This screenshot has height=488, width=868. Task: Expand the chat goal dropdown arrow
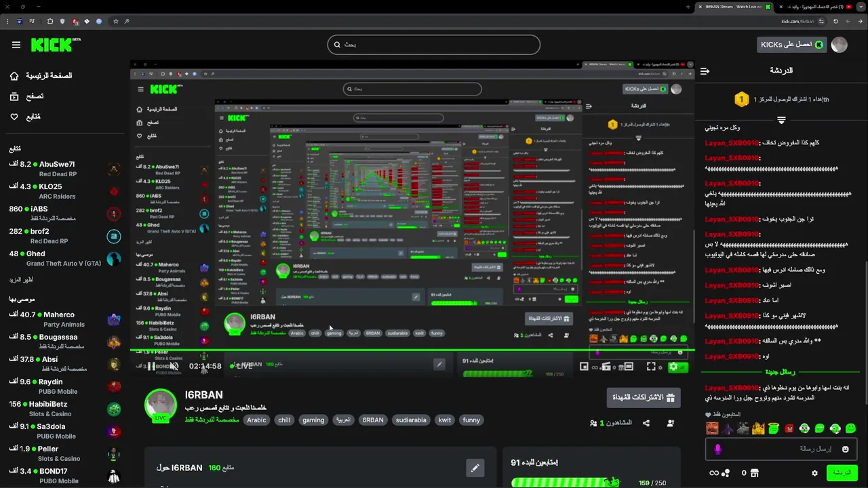point(781,120)
